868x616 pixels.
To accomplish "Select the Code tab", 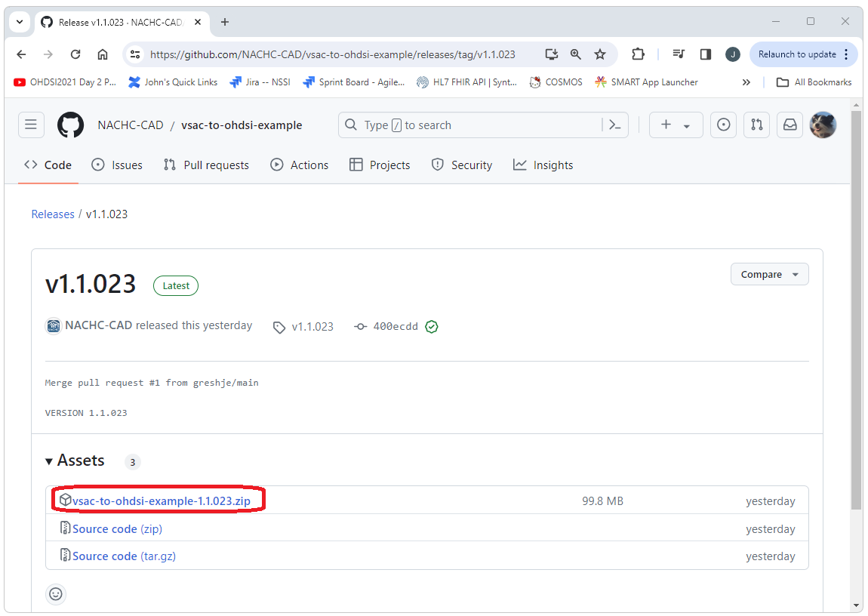I will click(48, 165).
